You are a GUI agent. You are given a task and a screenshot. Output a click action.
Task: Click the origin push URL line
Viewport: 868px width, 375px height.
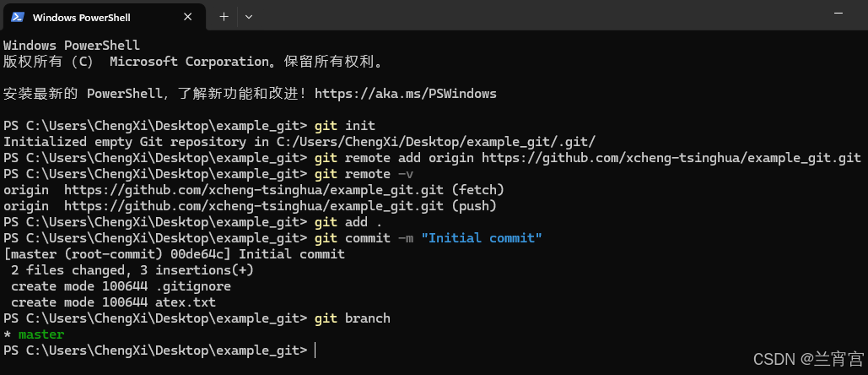pos(250,206)
